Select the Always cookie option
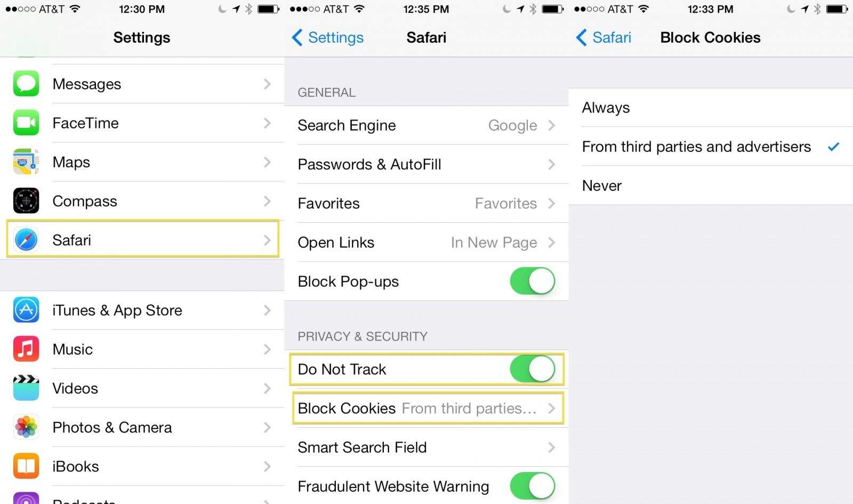This screenshot has width=853, height=504. click(711, 108)
